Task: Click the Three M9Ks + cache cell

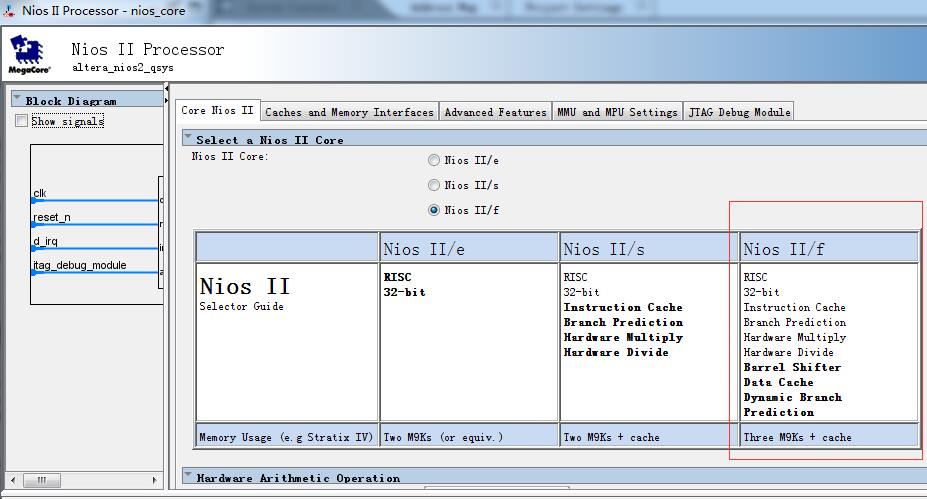Action: point(829,437)
